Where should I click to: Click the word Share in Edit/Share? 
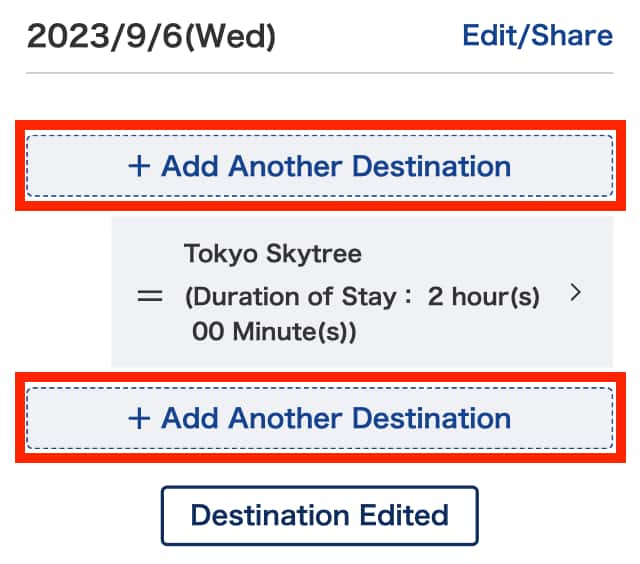pyautogui.click(x=573, y=36)
